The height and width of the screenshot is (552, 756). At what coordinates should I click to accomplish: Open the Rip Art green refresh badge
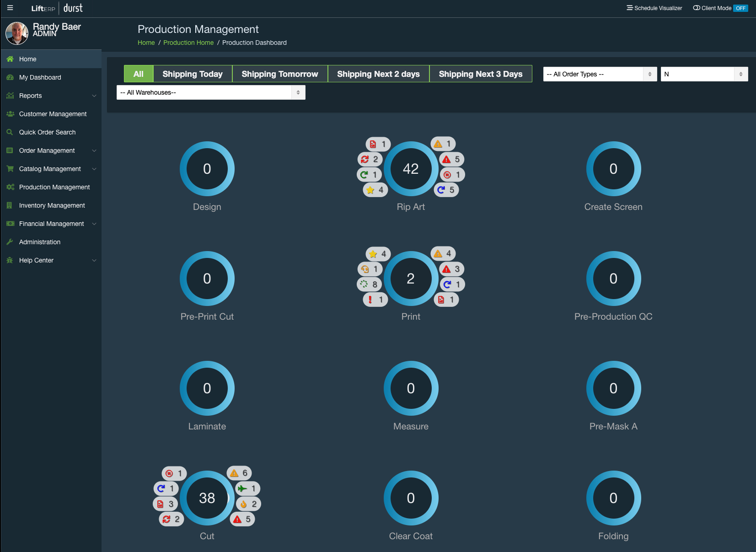pos(369,175)
